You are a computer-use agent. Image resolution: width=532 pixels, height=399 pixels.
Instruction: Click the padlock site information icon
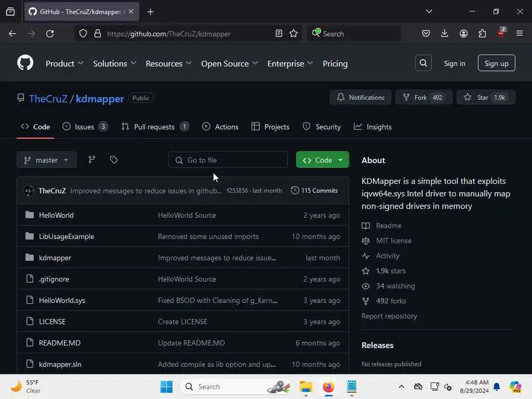coord(98,34)
